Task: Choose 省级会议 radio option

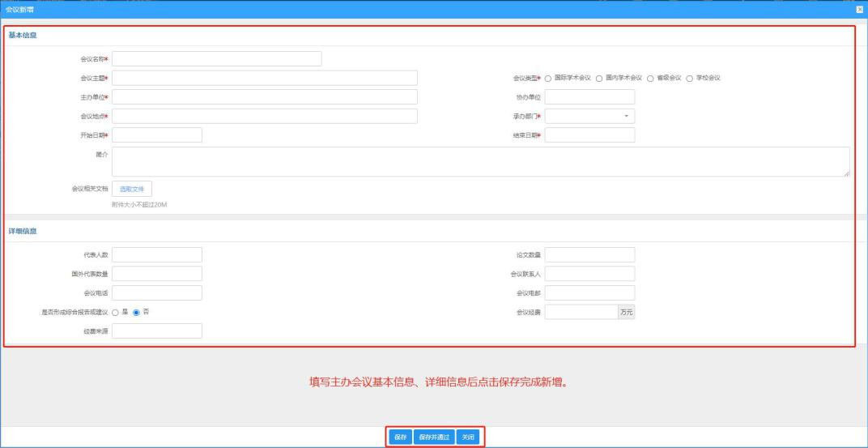Action: tap(650, 79)
